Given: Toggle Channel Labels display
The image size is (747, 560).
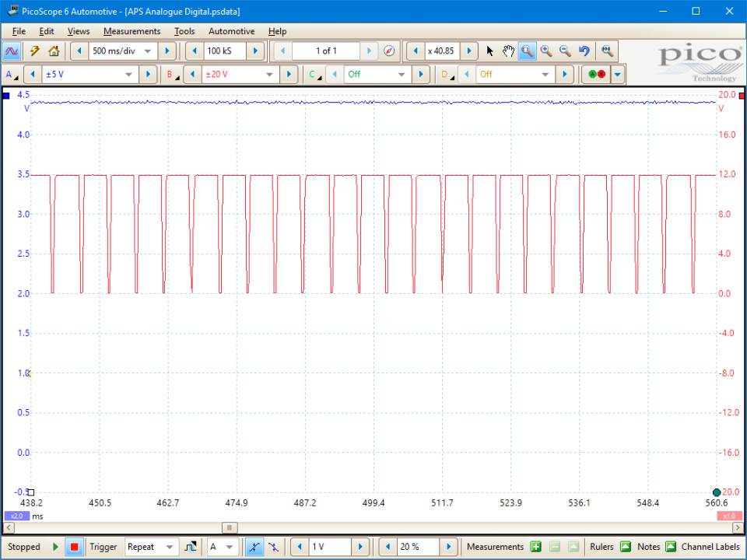Looking at the screenshot, I should point(710,547).
